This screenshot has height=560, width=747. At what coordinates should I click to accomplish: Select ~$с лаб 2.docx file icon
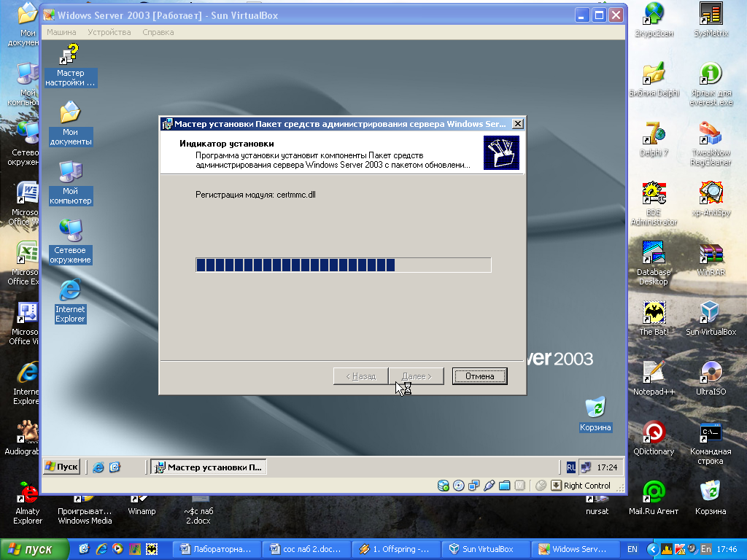[x=198, y=510]
